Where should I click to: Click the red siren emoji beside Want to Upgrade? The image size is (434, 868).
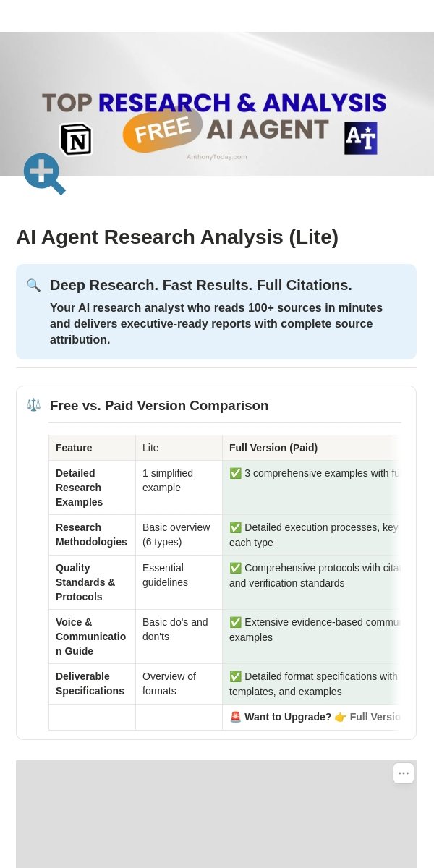(x=236, y=717)
